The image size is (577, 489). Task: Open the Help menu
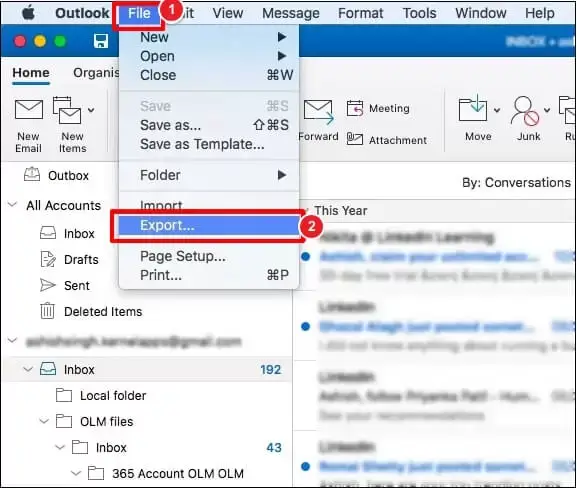tap(539, 13)
